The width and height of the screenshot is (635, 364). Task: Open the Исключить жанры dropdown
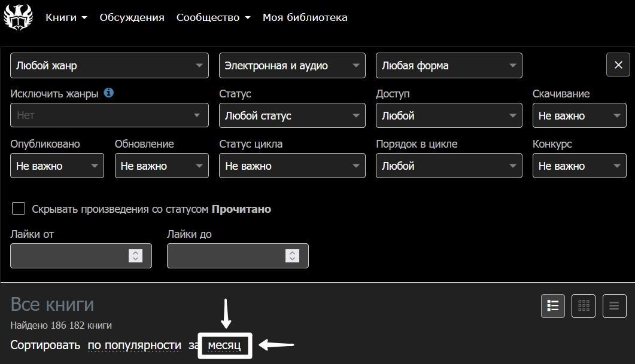pyautogui.click(x=110, y=115)
